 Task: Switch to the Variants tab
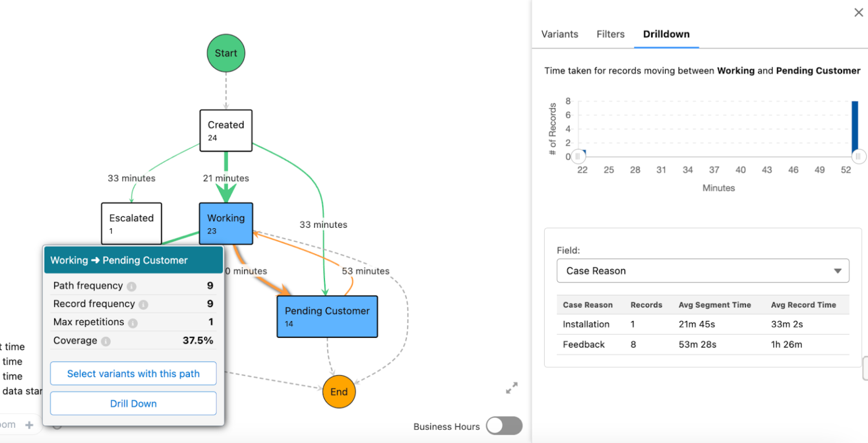pyautogui.click(x=559, y=34)
